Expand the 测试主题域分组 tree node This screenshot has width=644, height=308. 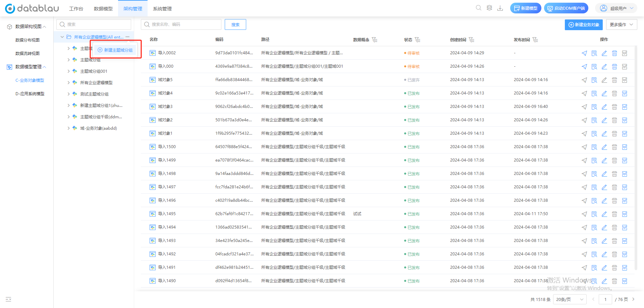68,94
